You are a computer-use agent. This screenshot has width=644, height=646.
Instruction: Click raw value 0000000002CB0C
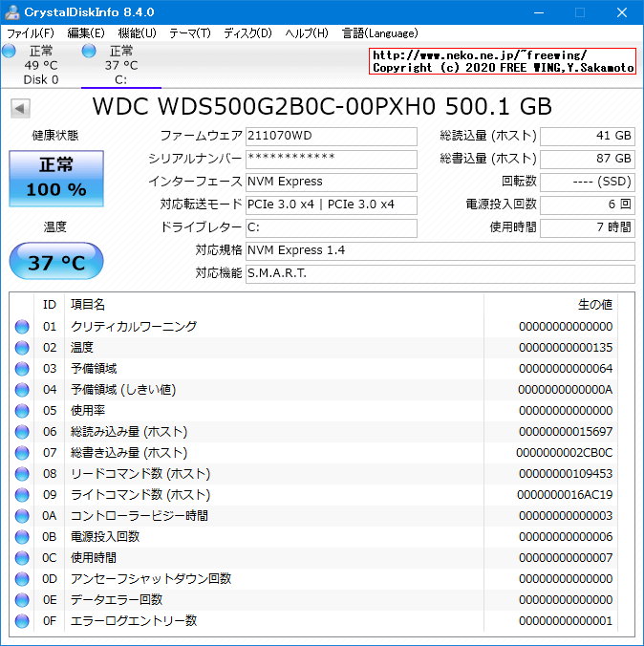click(x=565, y=453)
